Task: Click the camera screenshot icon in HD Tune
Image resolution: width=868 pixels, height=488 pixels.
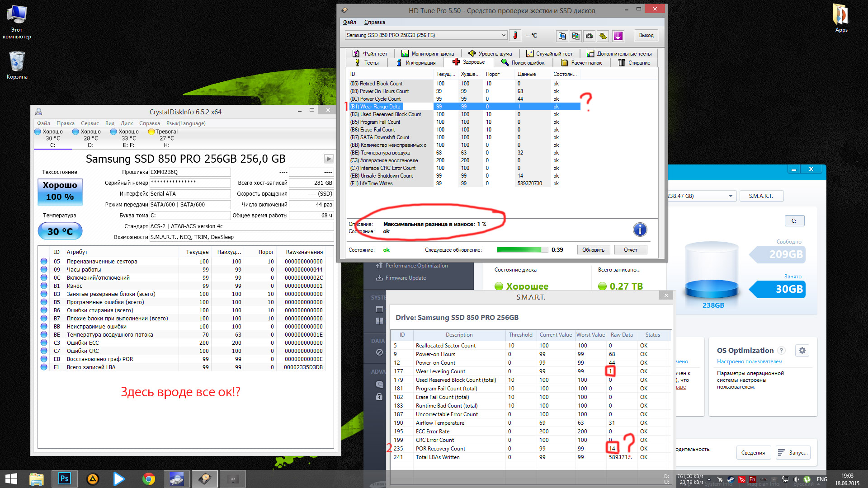Action: tap(589, 36)
